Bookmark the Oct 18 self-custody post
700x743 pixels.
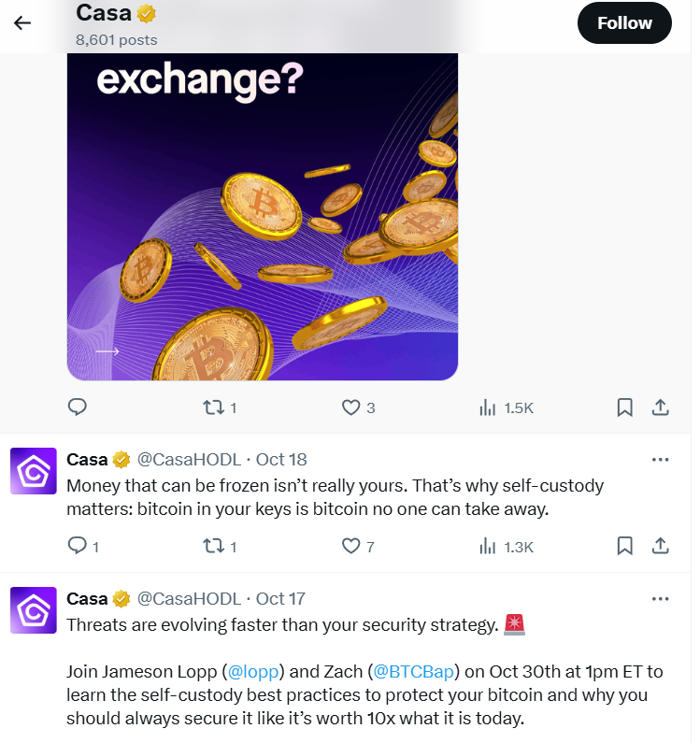[x=625, y=546]
